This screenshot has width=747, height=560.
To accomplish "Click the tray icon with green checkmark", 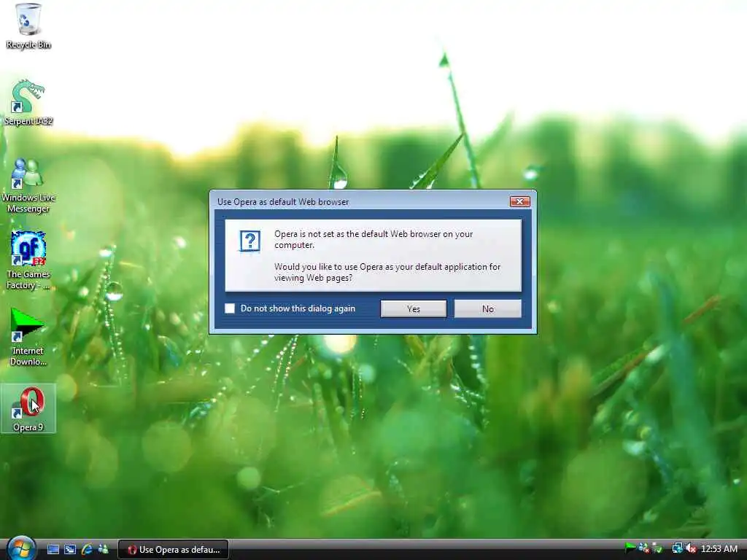I will (657, 548).
